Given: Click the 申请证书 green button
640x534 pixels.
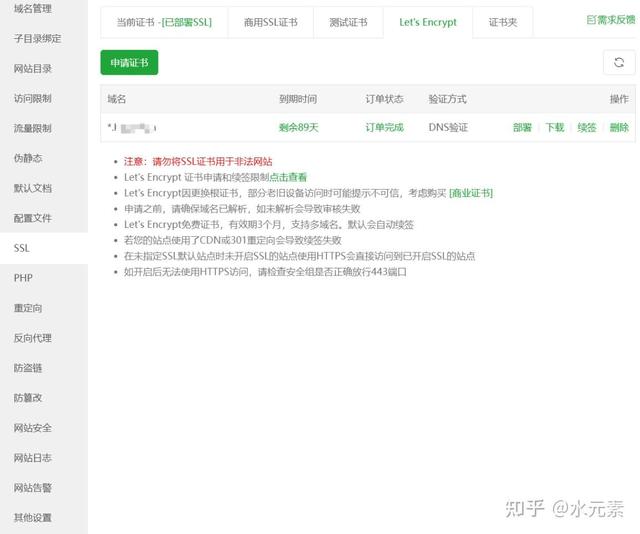Looking at the screenshot, I should pyautogui.click(x=129, y=62).
